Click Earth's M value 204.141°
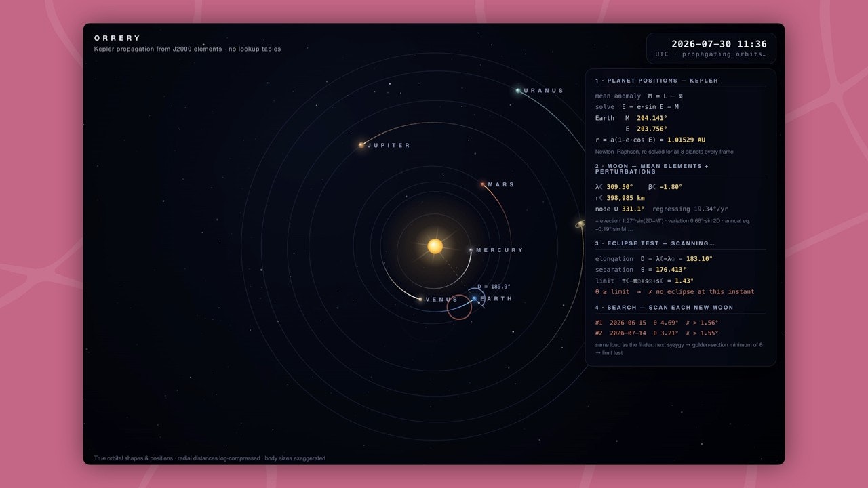Screen dimensions: 868x488 pos(652,118)
